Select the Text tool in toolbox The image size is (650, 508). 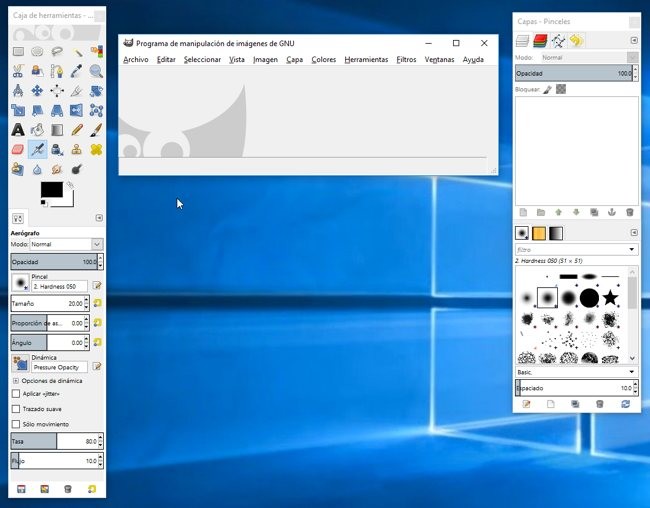(18, 129)
